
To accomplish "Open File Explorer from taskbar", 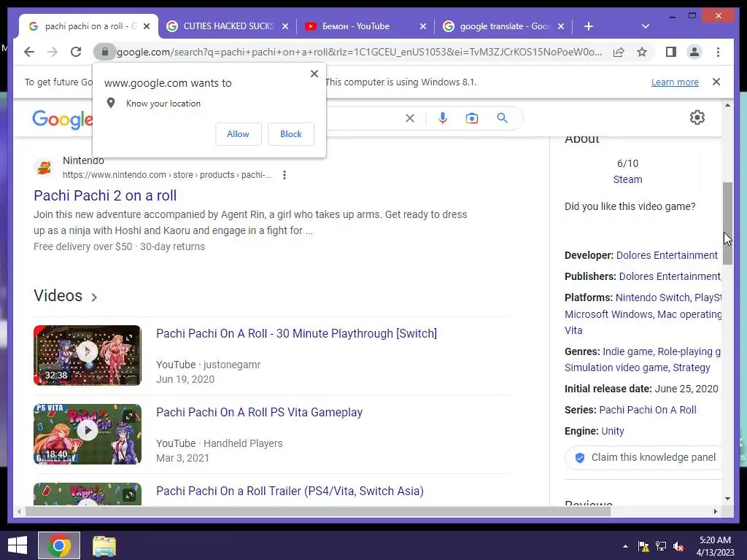I will coord(104,545).
